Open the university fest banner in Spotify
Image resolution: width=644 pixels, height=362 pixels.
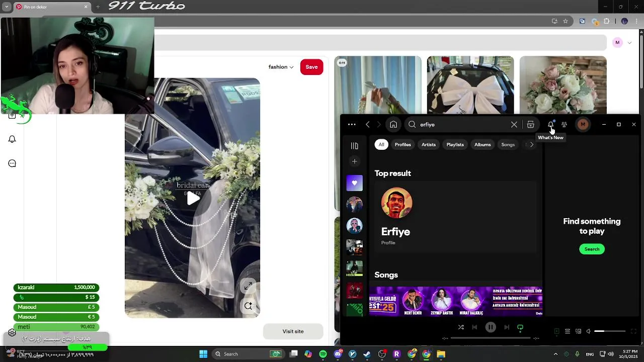point(456,301)
